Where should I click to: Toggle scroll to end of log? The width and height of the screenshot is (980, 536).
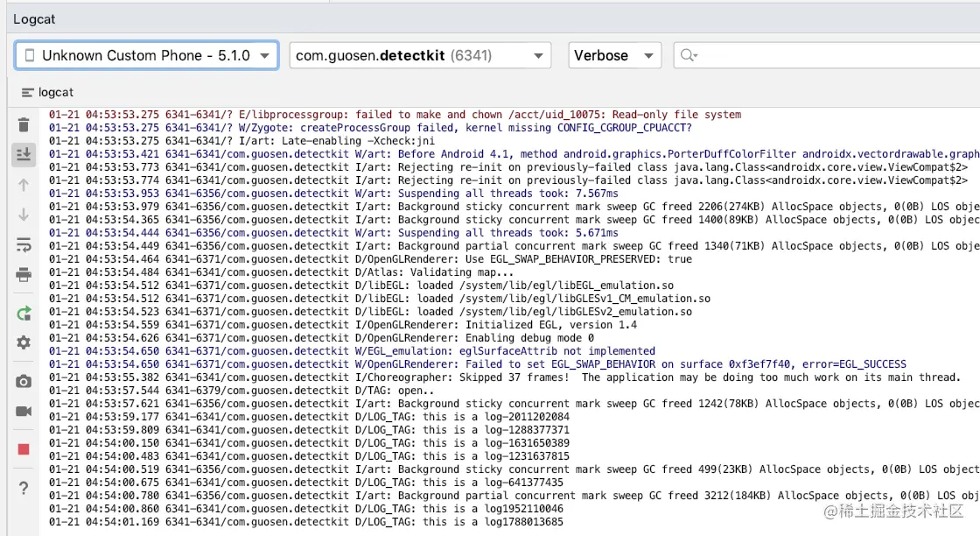[x=24, y=154]
